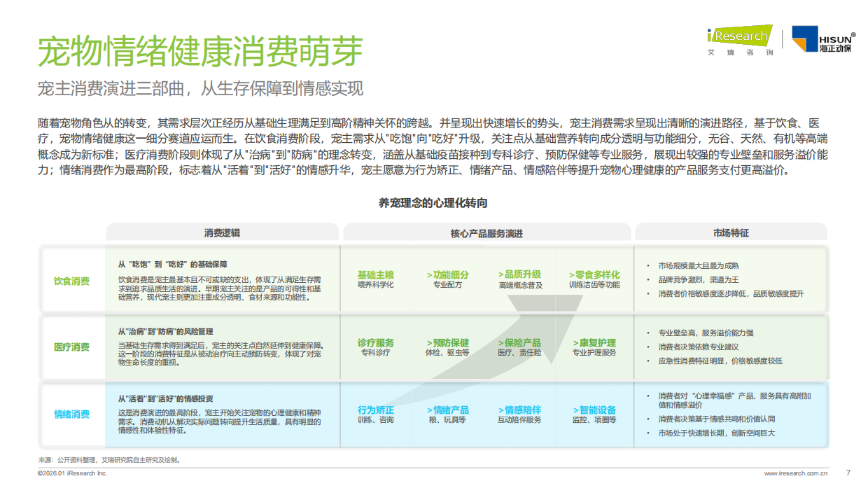Click subtext 互动陪伴服务
Screen dimensions: 868x488
point(519,420)
